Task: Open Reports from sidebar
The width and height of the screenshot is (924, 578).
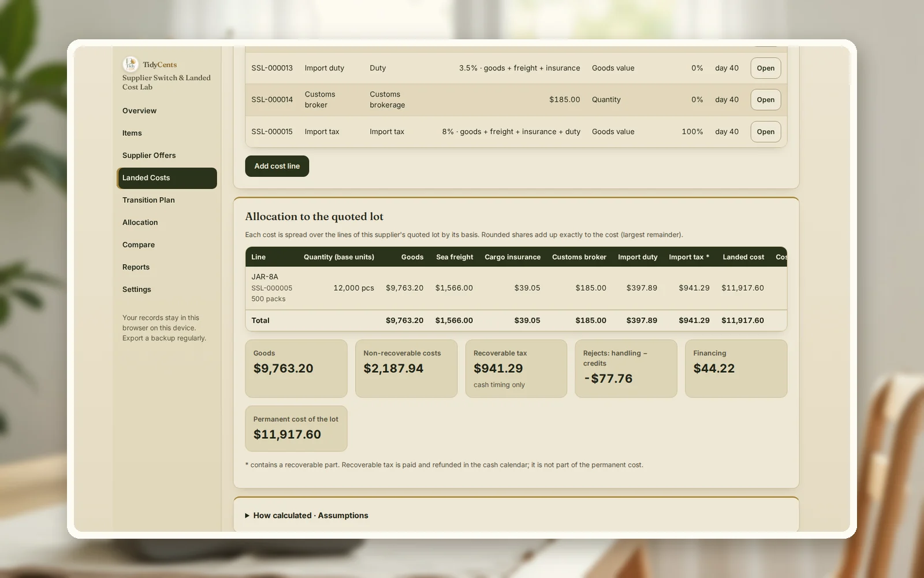Action: pos(166,267)
